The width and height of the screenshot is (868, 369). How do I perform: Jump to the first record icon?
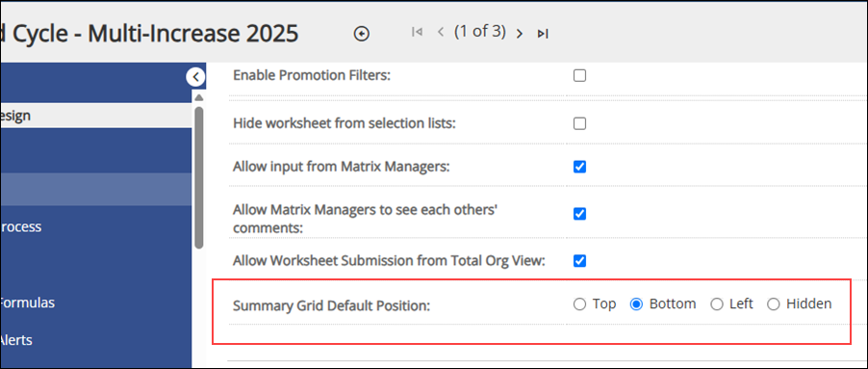pos(417,32)
